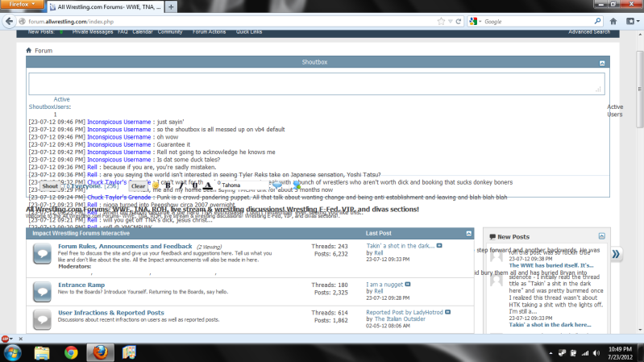Click the Shout button
This screenshot has width=644, height=362.
click(x=50, y=186)
